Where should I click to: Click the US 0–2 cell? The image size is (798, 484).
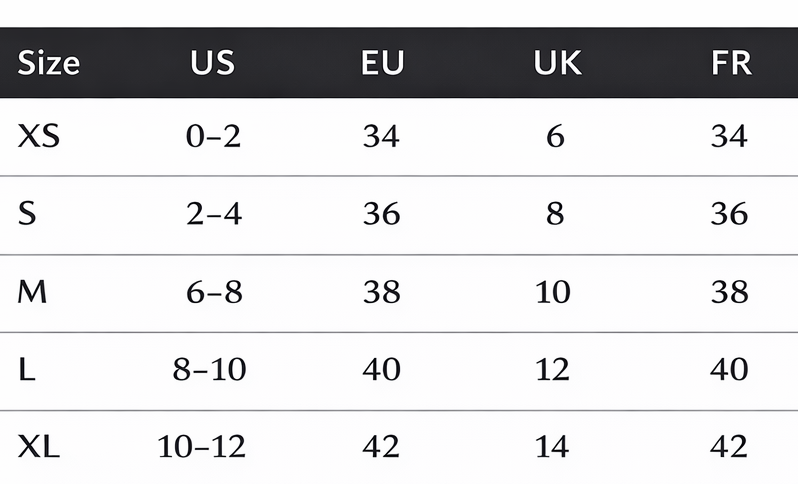(x=213, y=136)
